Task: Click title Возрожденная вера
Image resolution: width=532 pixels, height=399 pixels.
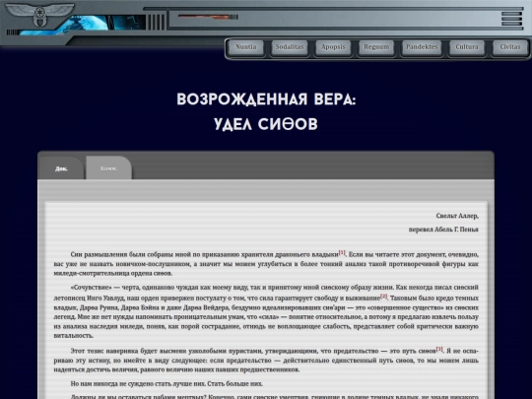Action: tap(266, 100)
